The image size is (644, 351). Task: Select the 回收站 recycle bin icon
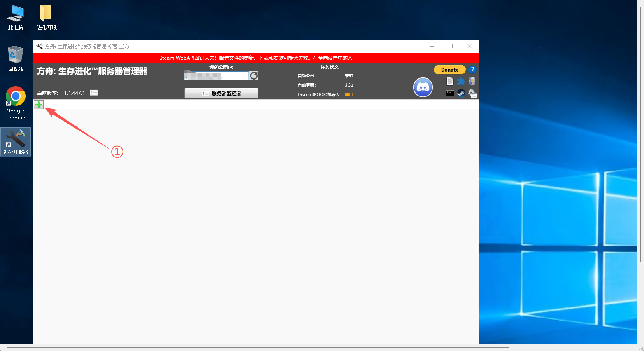point(16,59)
